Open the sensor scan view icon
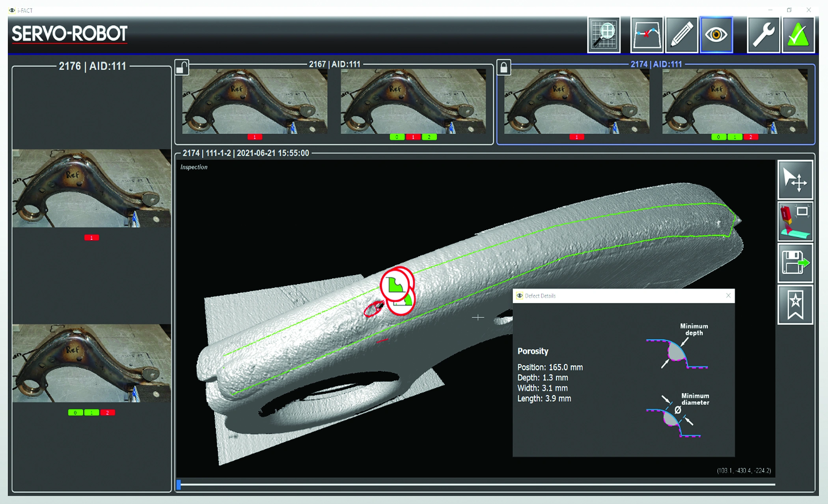Image resolution: width=828 pixels, height=504 pixels. click(x=795, y=222)
